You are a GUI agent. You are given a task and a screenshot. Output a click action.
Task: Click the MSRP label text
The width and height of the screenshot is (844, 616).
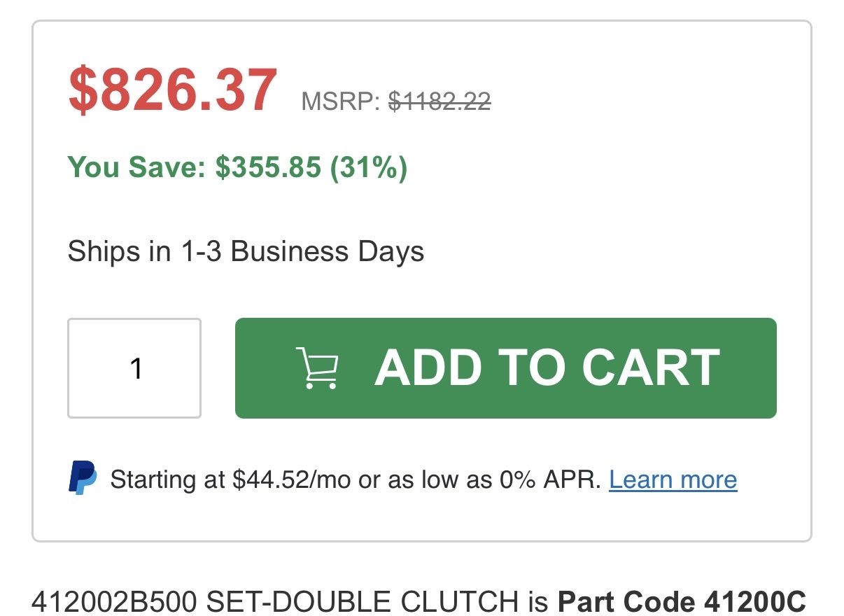click(x=340, y=102)
